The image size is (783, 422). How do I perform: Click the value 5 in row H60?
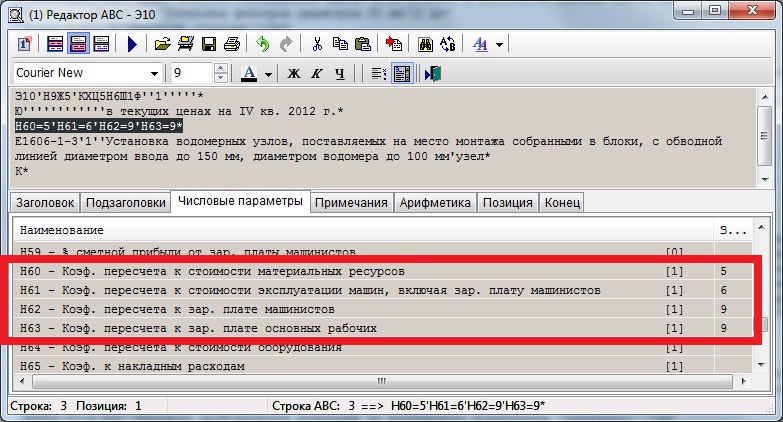point(724,272)
